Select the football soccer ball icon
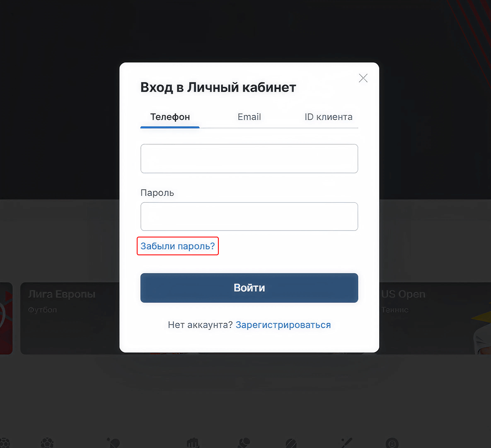The image size is (491, 448). pyautogui.click(x=47, y=443)
